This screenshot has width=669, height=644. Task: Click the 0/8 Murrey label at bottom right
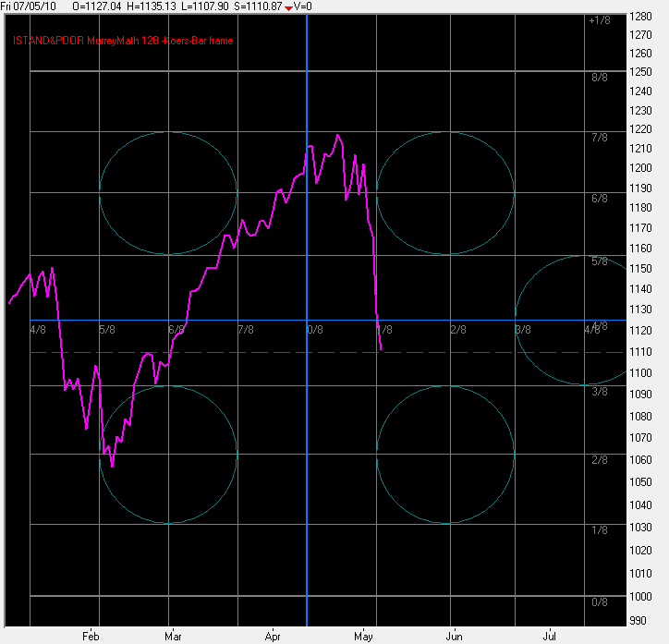point(600,602)
